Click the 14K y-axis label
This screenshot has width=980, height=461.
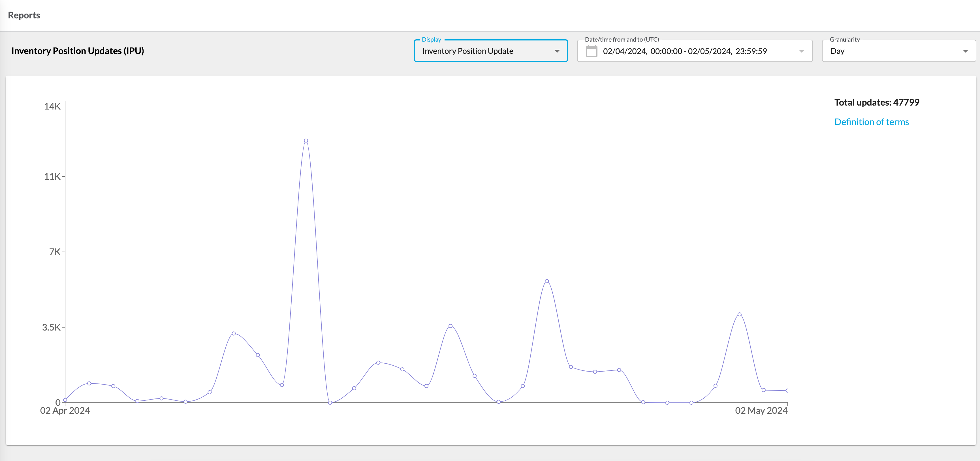[x=52, y=106]
